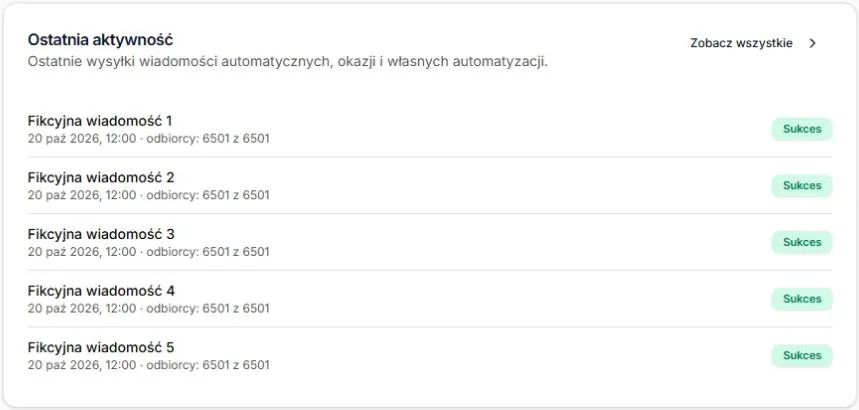Click Sukces badge for Fikcyjna wiadomość 3

point(802,242)
